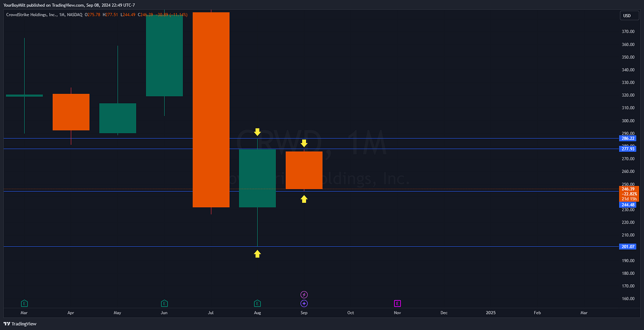The height and width of the screenshot is (330, 644).
Task: Click the change value −30.89 (−11.14%)
Action: [170, 15]
